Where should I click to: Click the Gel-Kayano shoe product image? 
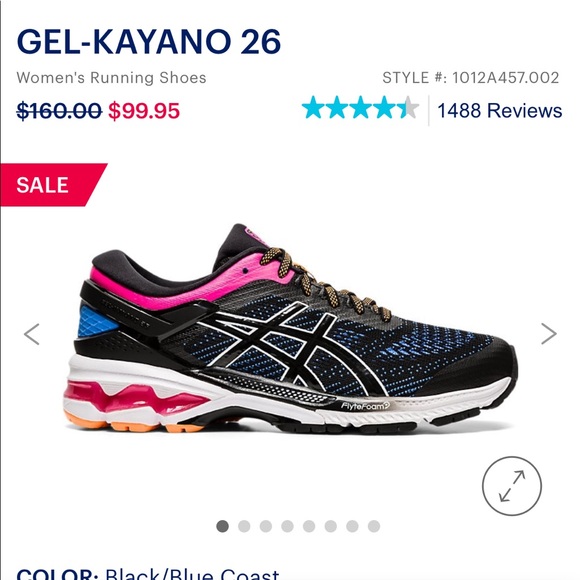(x=290, y=329)
